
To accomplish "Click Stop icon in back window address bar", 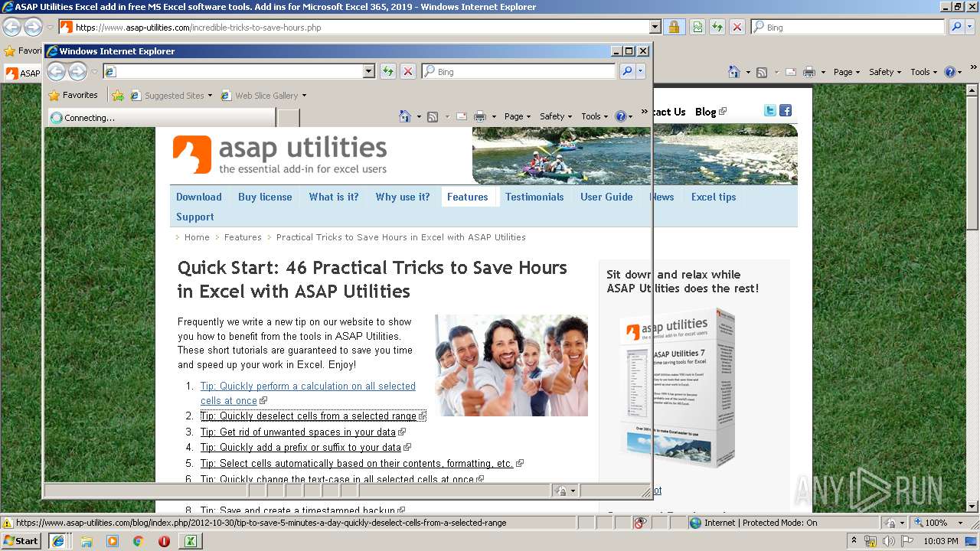I will pyautogui.click(x=737, y=27).
